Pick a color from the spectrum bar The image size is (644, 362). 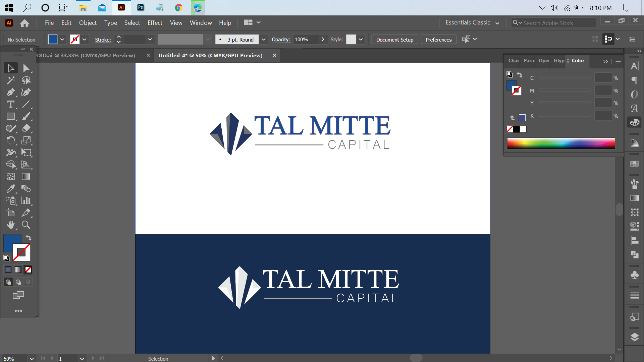point(560,143)
